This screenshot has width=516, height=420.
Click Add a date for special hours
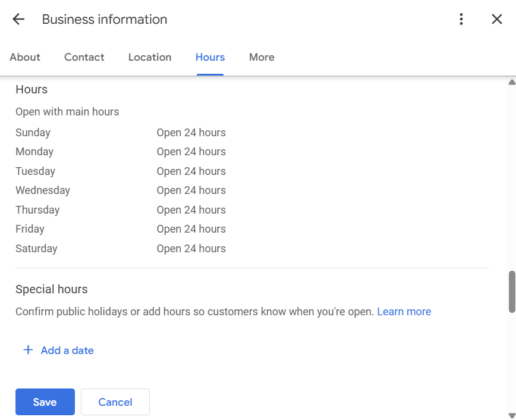67,350
